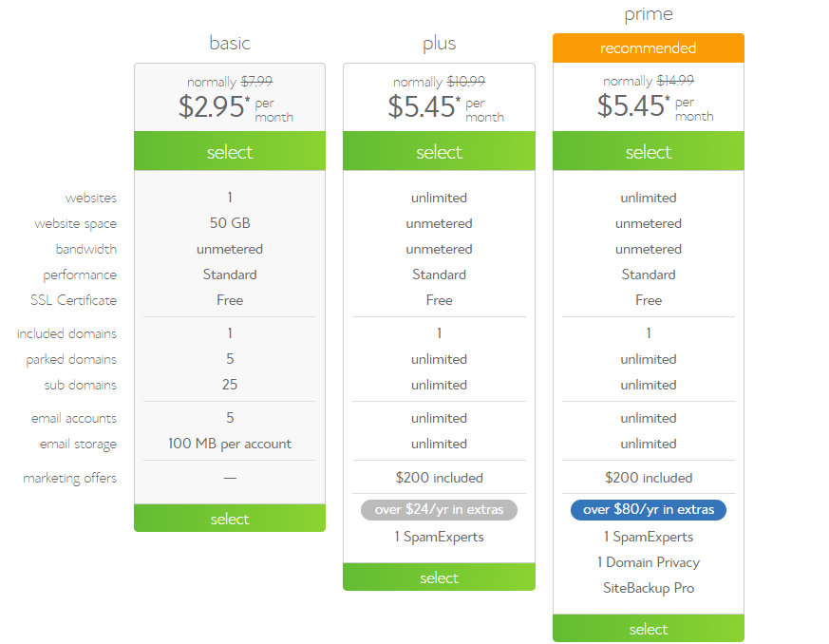Click the gray 'over $24/yr in extras' badge
This screenshot has height=644, width=829.
tap(439, 510)
